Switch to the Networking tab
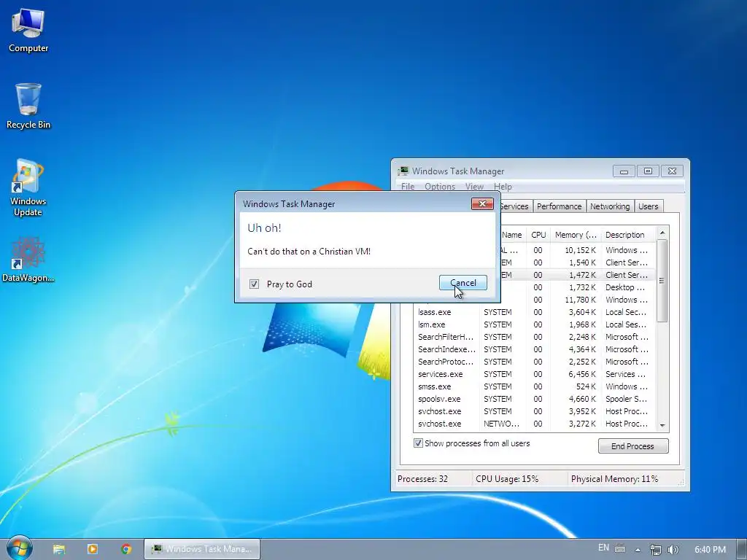747x560 pixels. tap(610, 206)
